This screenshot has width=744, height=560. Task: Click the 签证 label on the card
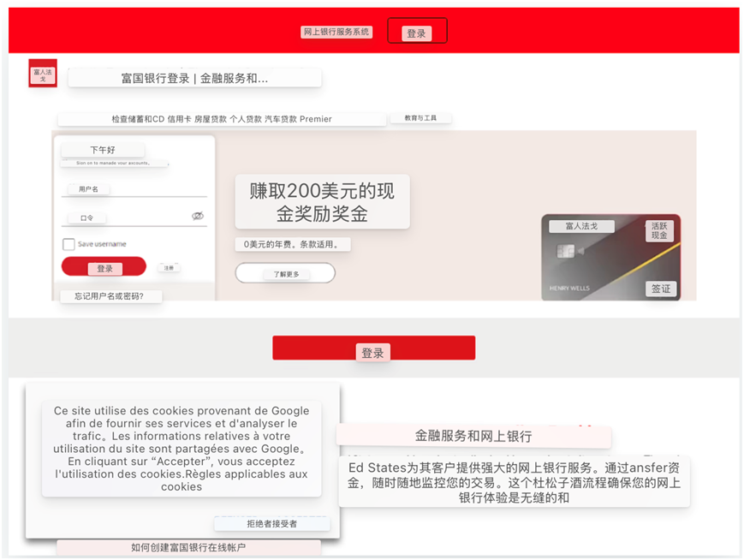point(660,289)
